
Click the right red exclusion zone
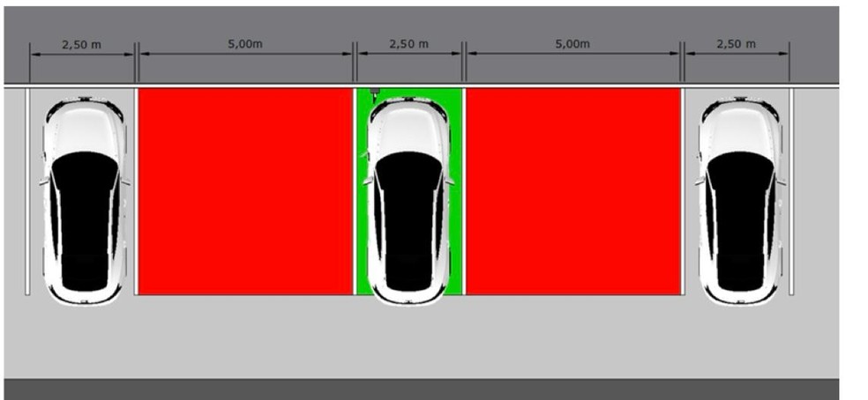[573, 191]
